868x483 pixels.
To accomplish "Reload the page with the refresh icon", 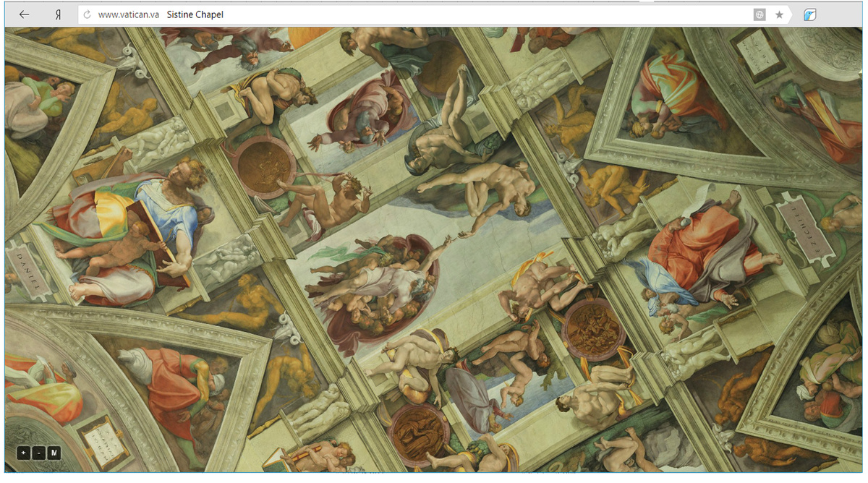I will pos(88,14).
